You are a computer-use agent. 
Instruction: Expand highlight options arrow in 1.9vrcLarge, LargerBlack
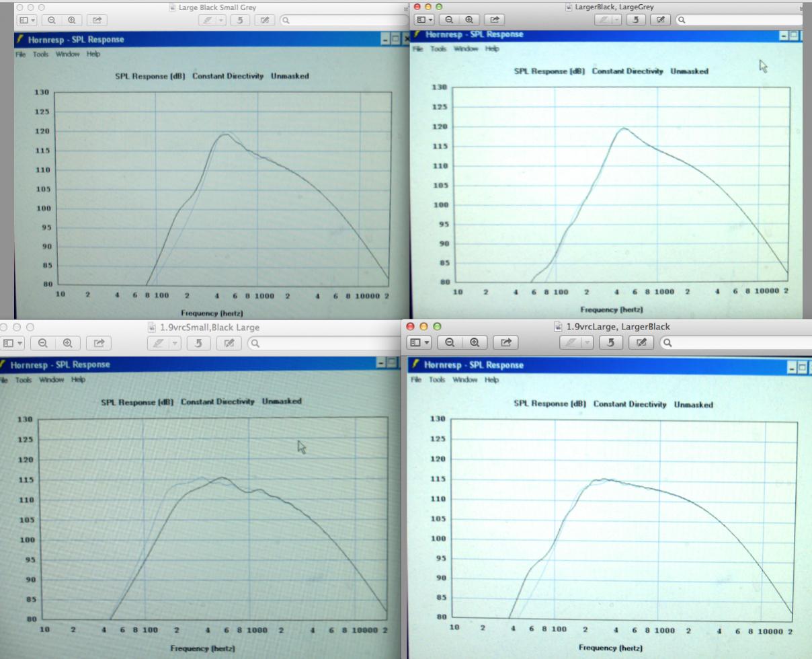587,342
